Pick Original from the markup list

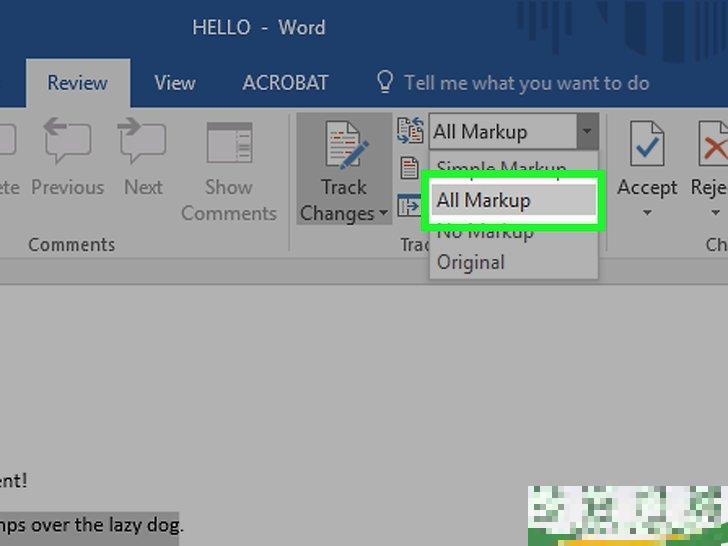471,262
